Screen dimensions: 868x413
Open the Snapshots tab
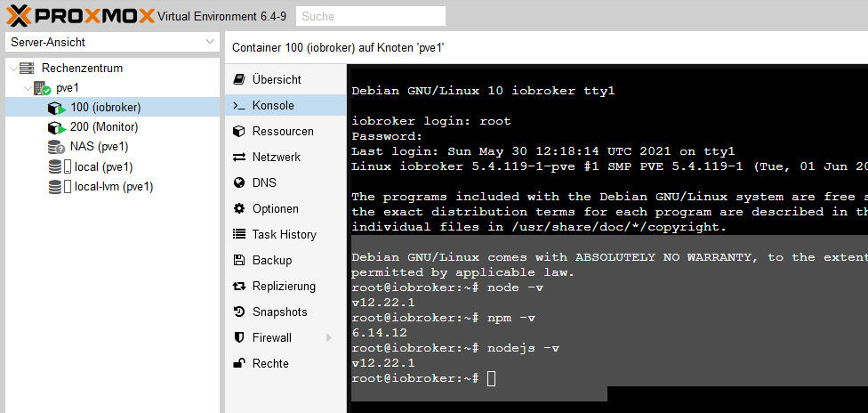click(x=285, y=312)
